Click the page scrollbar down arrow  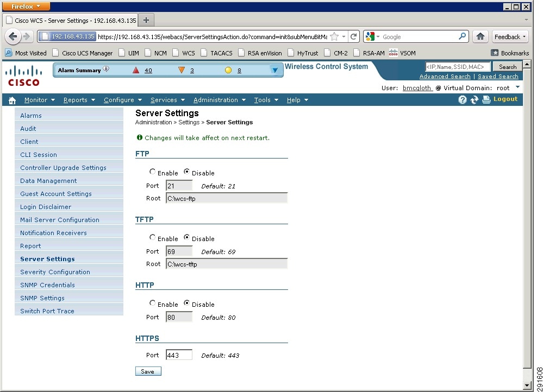tap(527, 385)
